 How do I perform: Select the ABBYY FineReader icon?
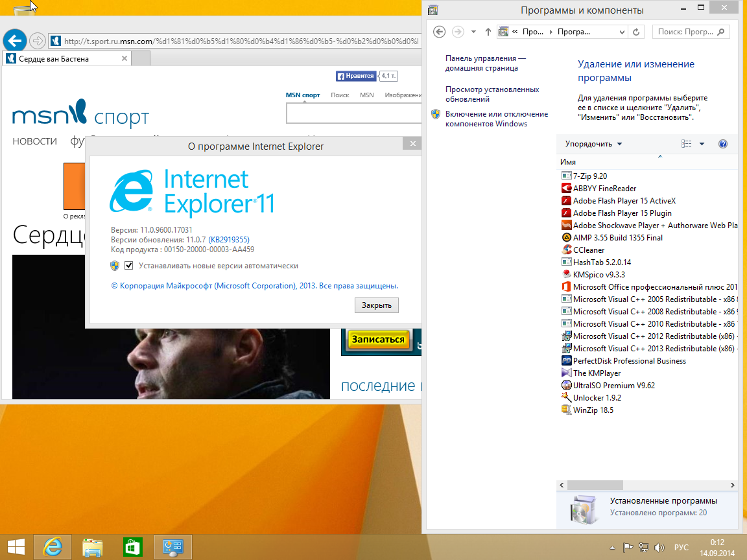pyautogui.click(x=567, y=188)
